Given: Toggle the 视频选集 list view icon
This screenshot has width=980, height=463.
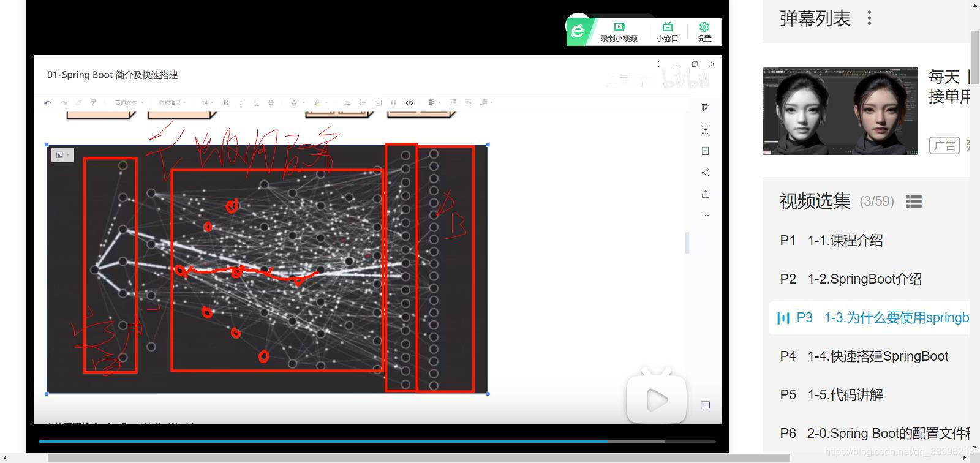Looking at the screenshot, I should tap(914, 201).
